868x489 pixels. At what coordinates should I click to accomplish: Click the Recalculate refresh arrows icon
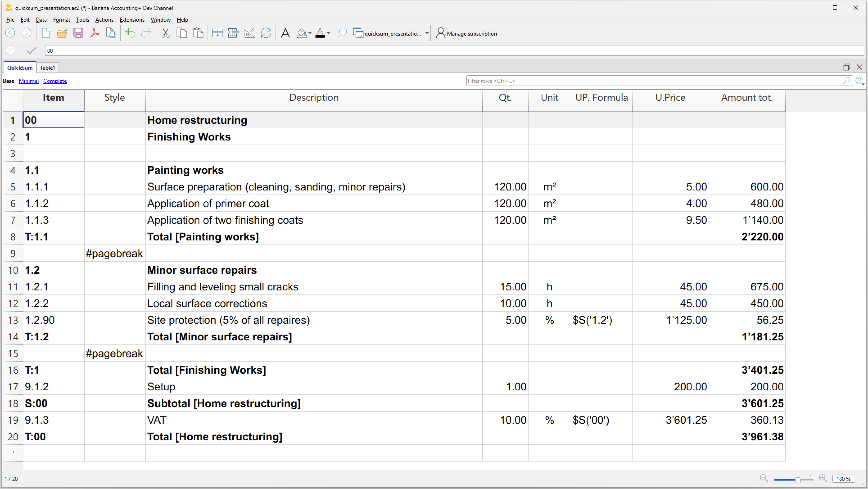tap(266, 33)
